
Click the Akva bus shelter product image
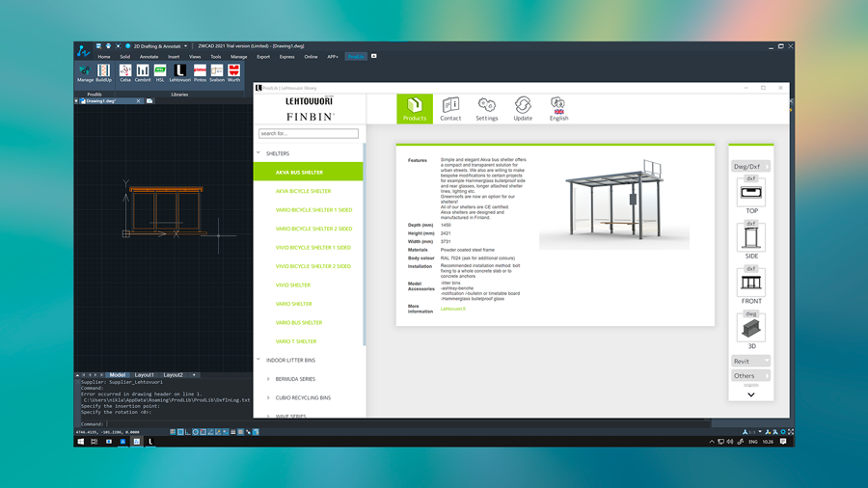(x=614, y=204)
